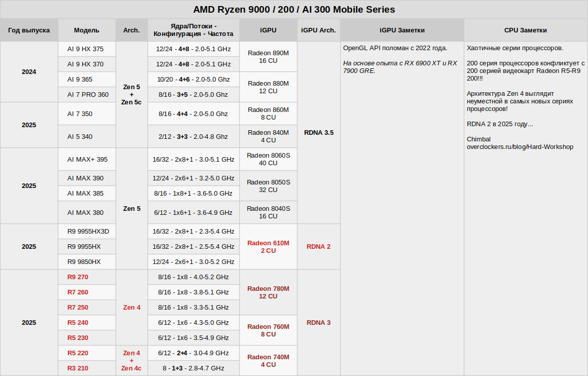Click the '8/16 - 3+5 - 2.0-5.0 Ghz' cell
Viewport: 588px width, 376px height.
[194, 94]
